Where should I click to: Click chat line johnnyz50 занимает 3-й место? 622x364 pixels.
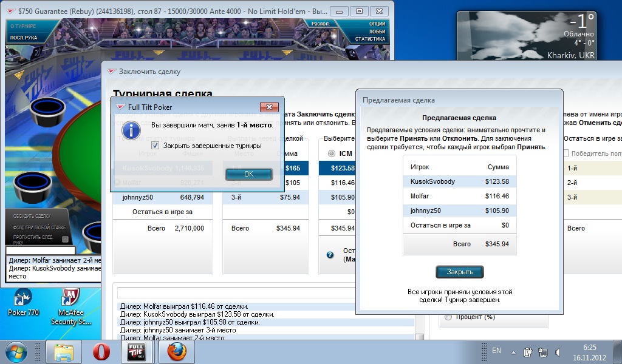[x=178, y=330]
